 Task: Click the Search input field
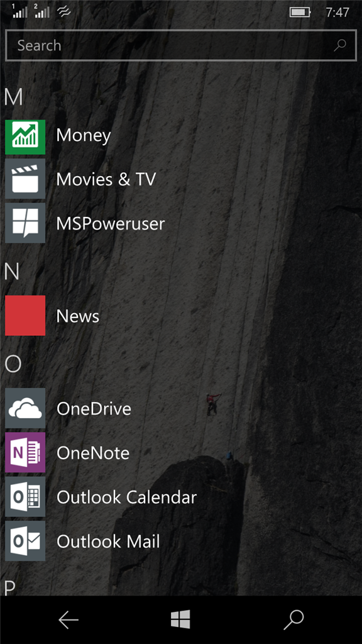tap(181, 45)
